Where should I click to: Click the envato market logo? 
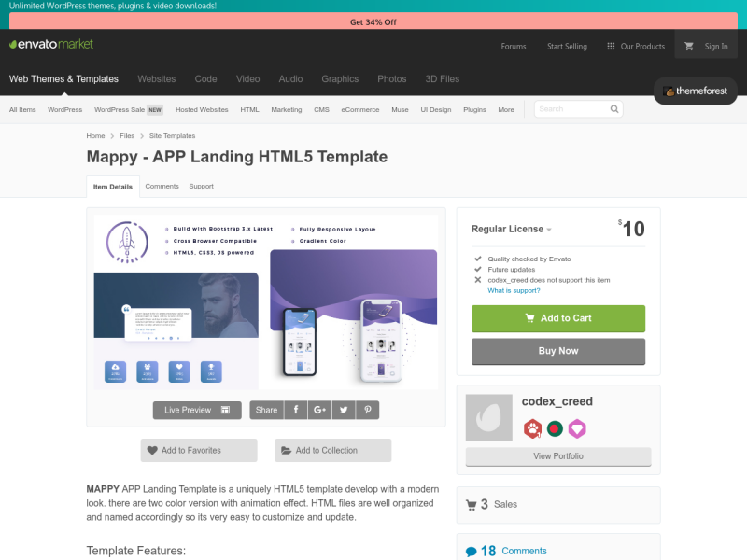pyautogui.click(x=51, y=43)
